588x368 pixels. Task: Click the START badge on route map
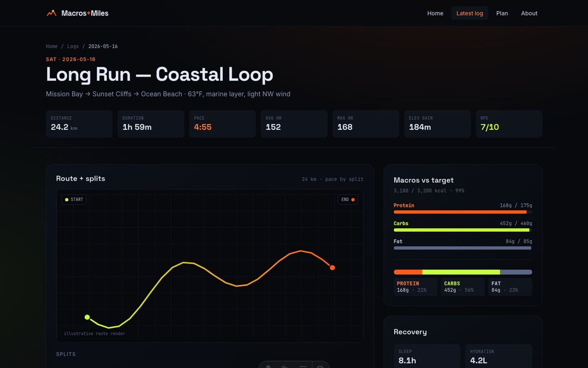(x=74, y=199)
